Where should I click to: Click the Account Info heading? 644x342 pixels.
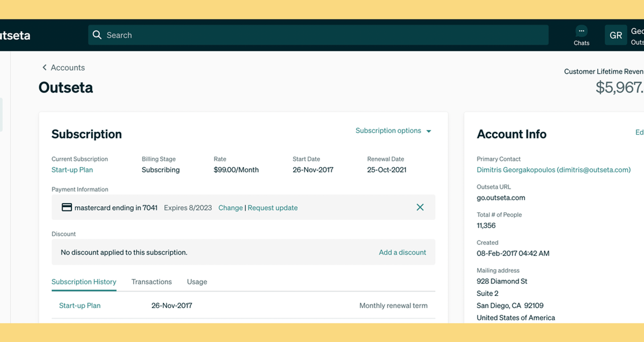point(512,134)
